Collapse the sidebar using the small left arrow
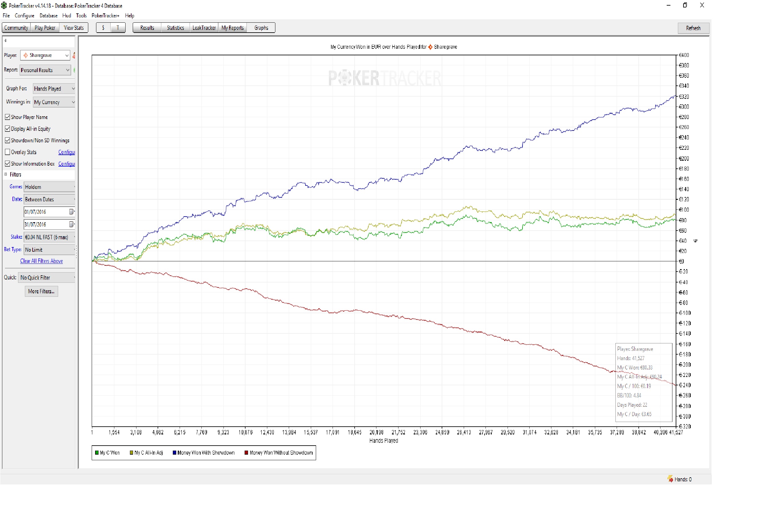Viewport: 782px width, 532px height. pos(5,40)
